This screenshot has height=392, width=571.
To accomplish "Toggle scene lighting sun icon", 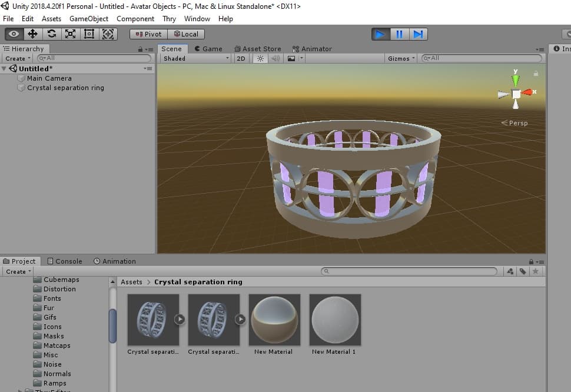I will (x=260, y=58).
